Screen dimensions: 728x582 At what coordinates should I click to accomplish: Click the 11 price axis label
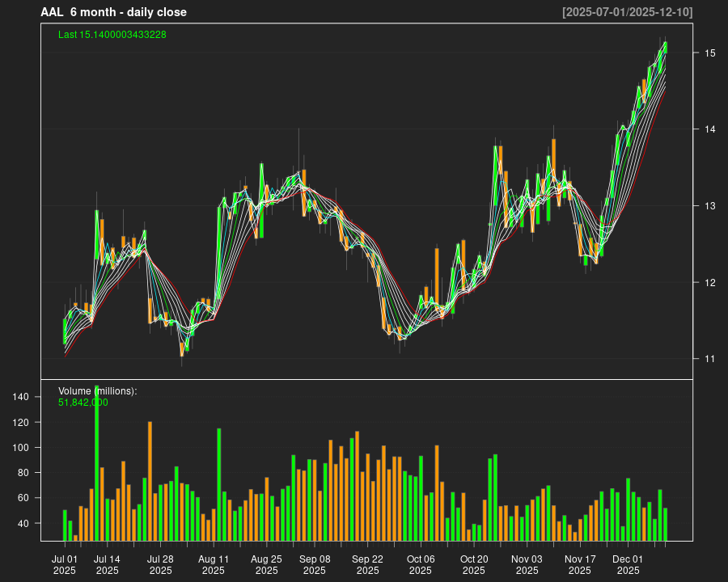point(709,359)
